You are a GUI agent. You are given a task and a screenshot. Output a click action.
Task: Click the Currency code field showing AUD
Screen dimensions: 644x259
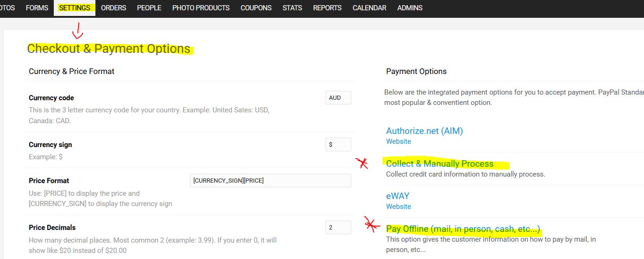pos(338,98)
